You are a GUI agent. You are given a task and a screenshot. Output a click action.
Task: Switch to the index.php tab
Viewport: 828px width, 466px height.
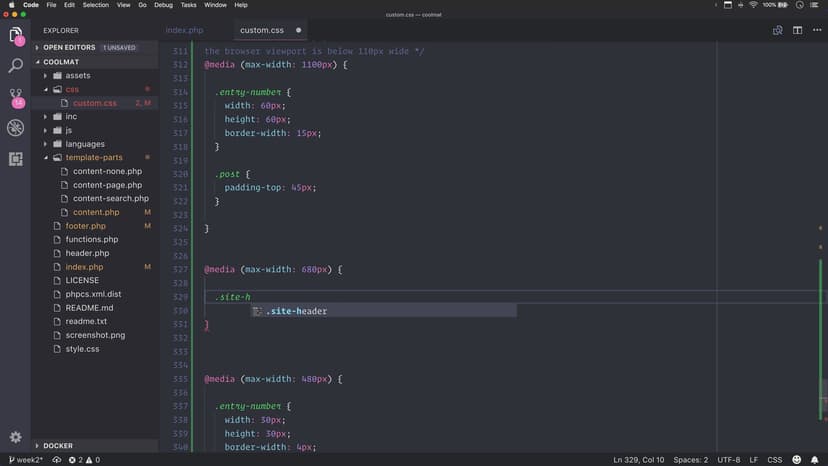[x=184, y=30]
